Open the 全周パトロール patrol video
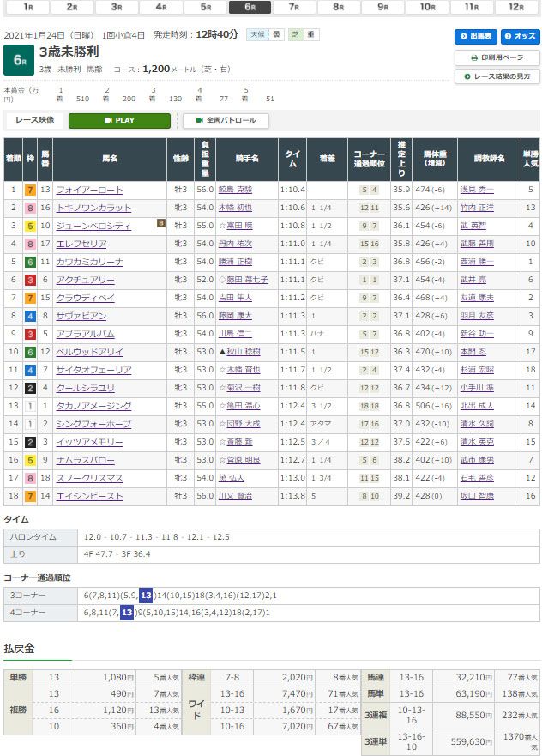 [226, 121]
